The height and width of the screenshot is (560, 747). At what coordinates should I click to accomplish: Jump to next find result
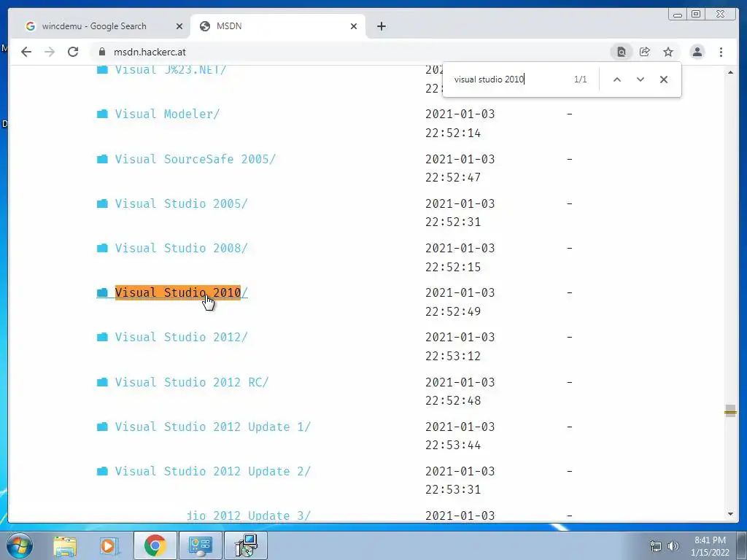(640, 79)
